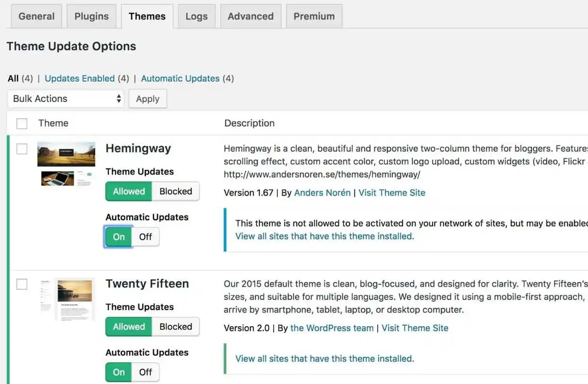Tick the select-all Theme header checkbox
Viewport: 588px width, 384px height.
(22, 124)
